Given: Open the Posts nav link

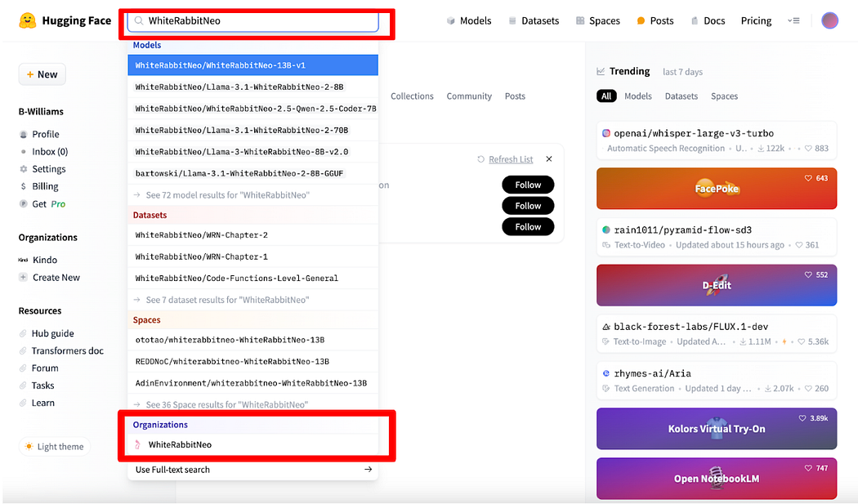Looking at the screenshot, I should [655, 20].
